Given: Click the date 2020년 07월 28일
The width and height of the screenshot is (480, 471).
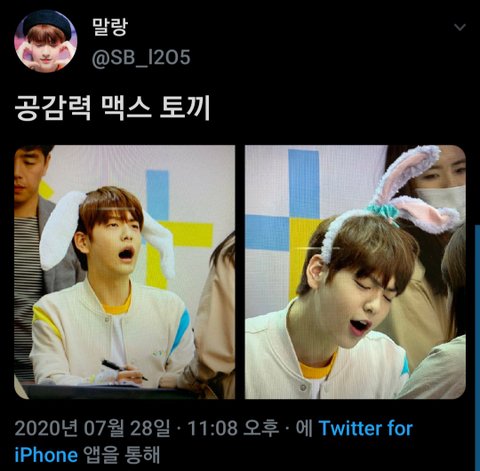Looking at the screenshot, I should [x=92, y=428].
